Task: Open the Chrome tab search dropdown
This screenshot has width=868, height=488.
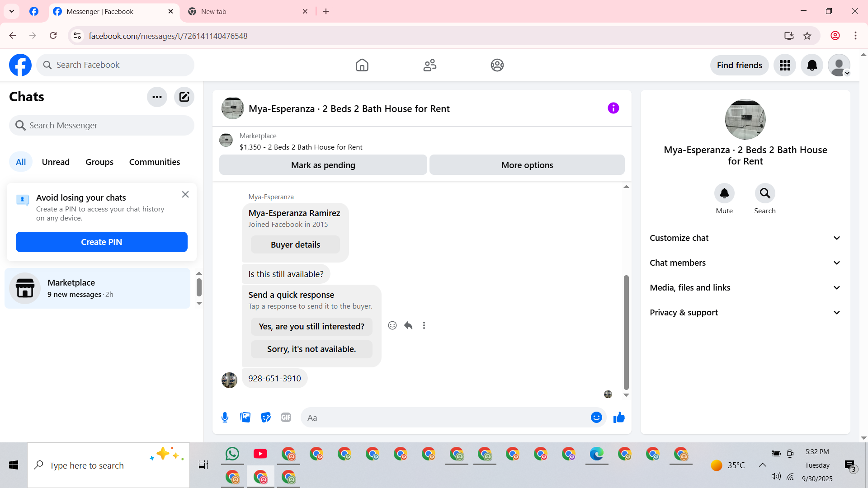Action: click(x=12, y=11)
